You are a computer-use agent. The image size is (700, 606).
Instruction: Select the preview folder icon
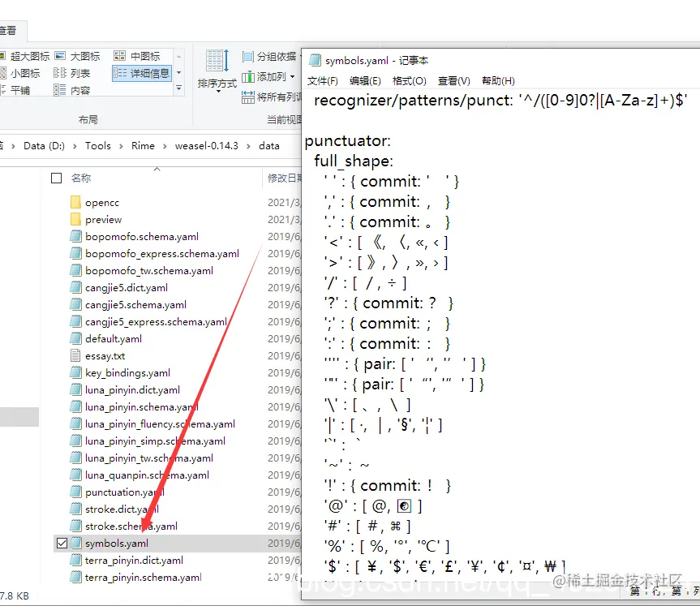(76, 219)
